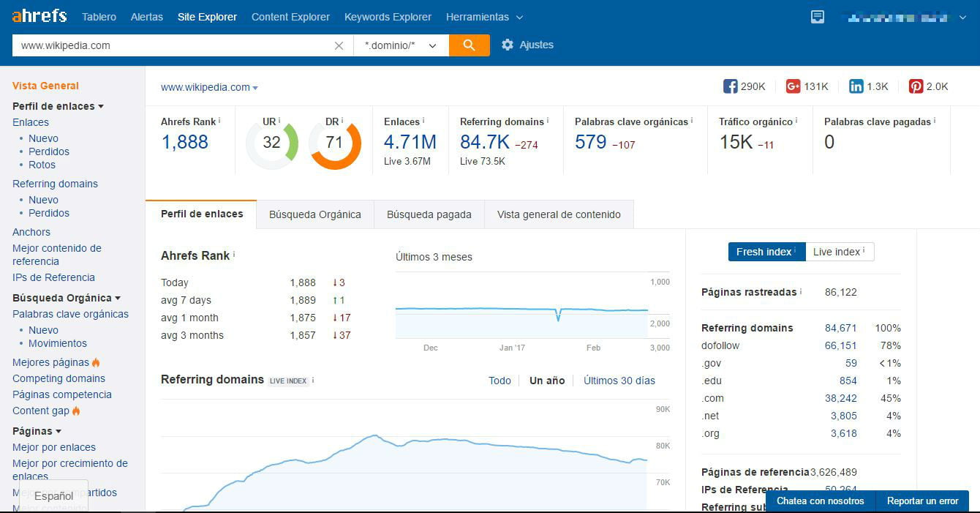Image resolution: width=980 pixels, height=513 pixels.
Task: Click info icon beside Enlaces metric
Action: click(x=423, y=121)
